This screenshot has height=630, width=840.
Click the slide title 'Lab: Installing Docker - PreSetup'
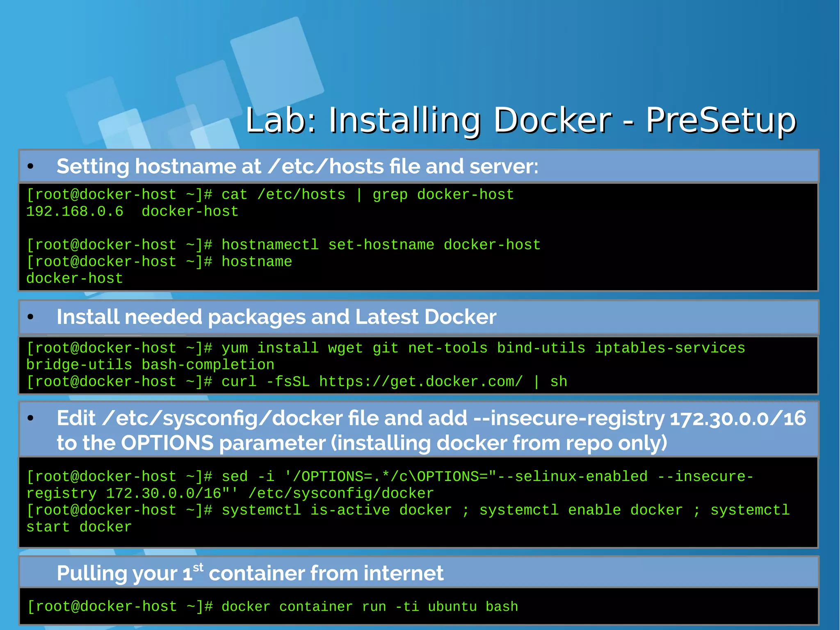[x=521, y=120]
